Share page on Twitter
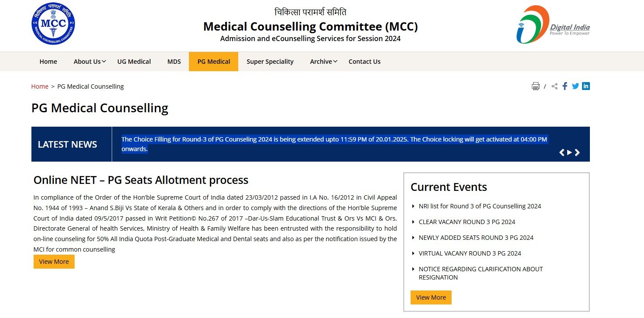644x318 pixels. 575,86
